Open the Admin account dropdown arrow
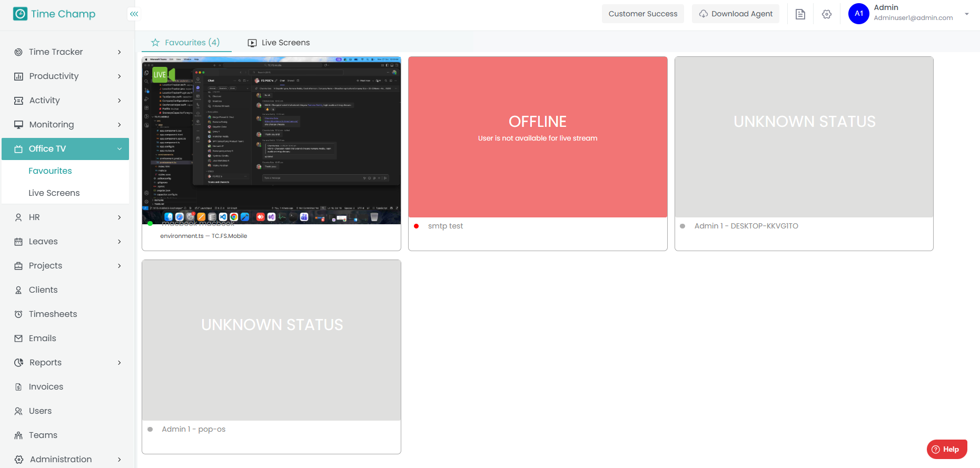This screenshot has width=980, height=468. pyautogui.click(x=966, y=14)
